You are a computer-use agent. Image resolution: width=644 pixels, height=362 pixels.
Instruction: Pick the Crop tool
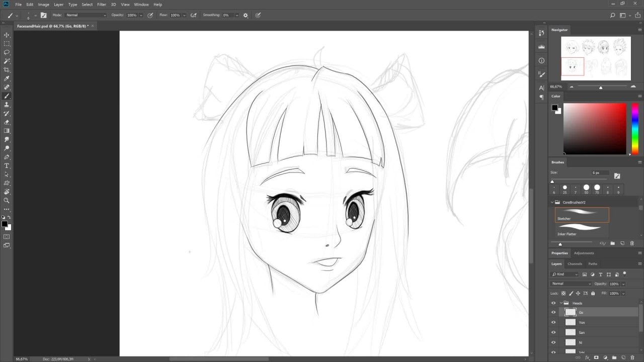click(7, 70)
